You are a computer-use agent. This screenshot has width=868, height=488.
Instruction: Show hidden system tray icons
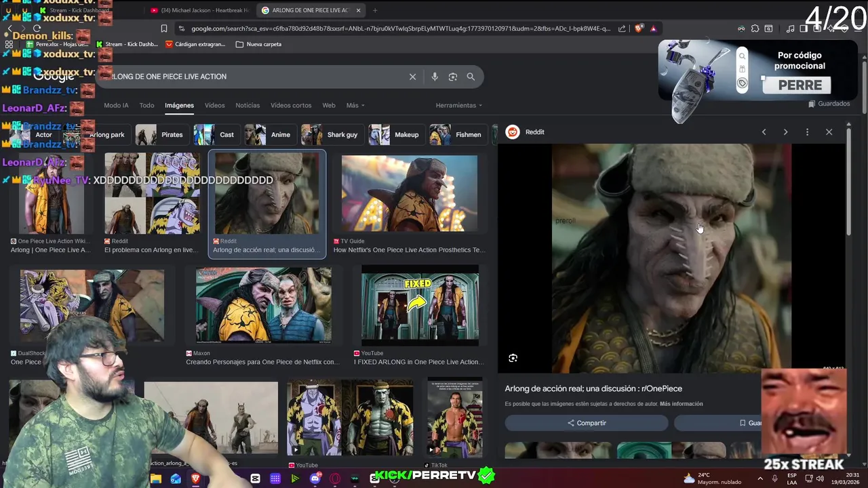[x=759, y=479]
